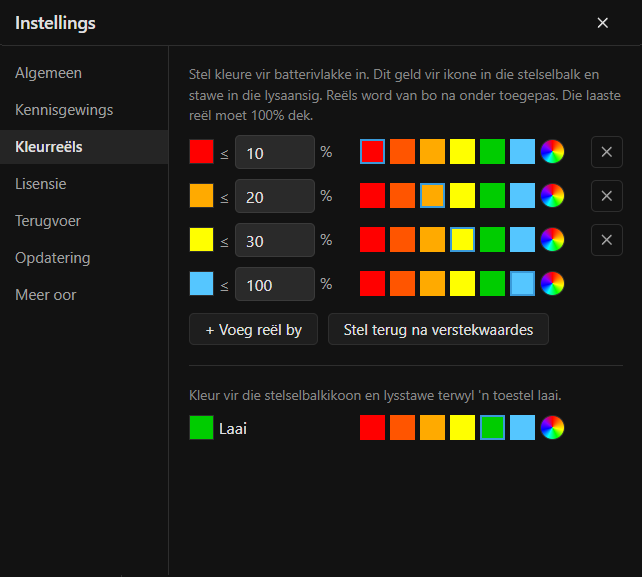Select light blue swatch in 100% rule
This screenshot has height=577, width=642.
pos(522,283)
